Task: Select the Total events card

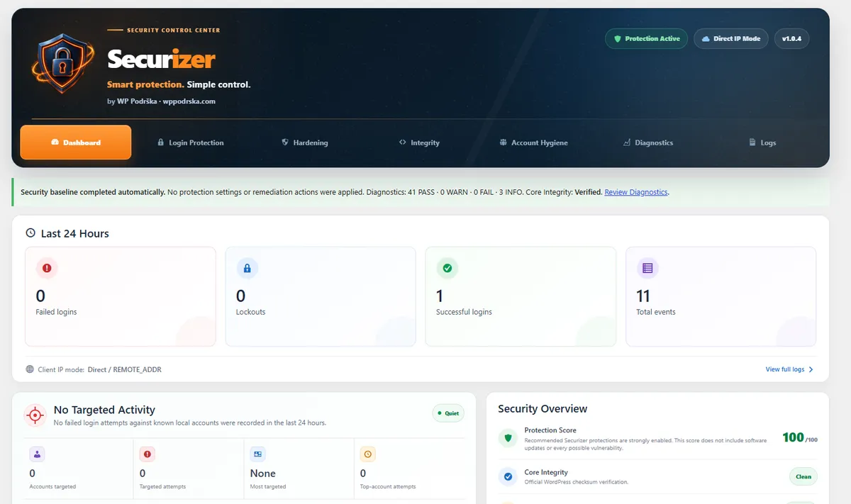Action: tap(721, 296)
